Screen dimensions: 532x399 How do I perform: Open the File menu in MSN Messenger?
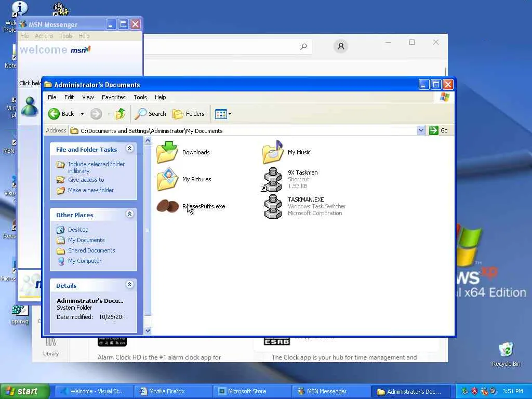[24, 36]
